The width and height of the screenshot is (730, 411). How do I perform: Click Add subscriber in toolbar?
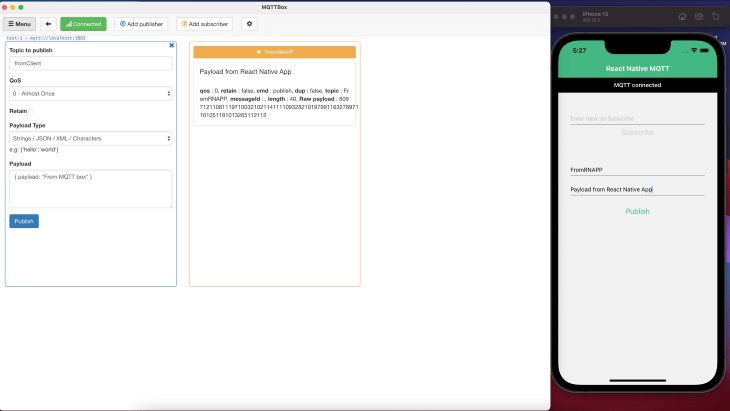click(x=204, y=23)
